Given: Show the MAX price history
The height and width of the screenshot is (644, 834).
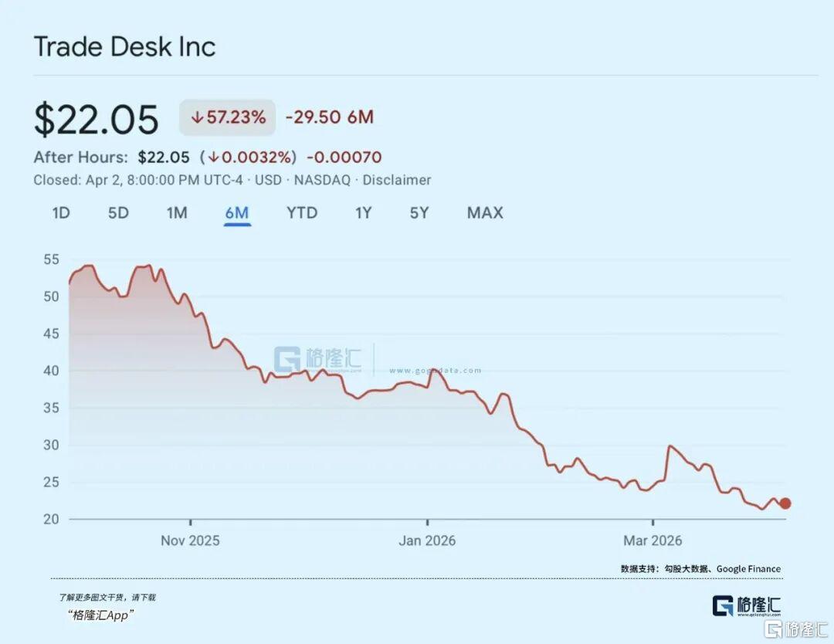Looking at the screenshot, I should (485, 213).
